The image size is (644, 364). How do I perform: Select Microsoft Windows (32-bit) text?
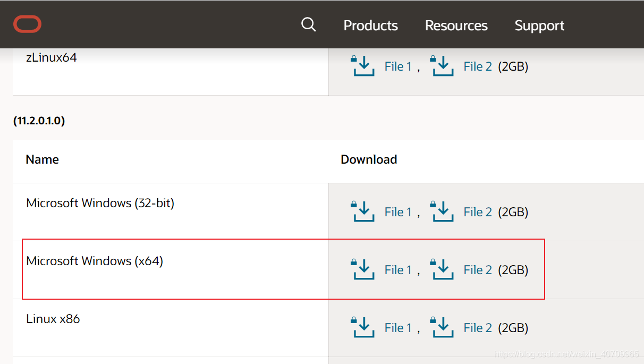(100, 203)
